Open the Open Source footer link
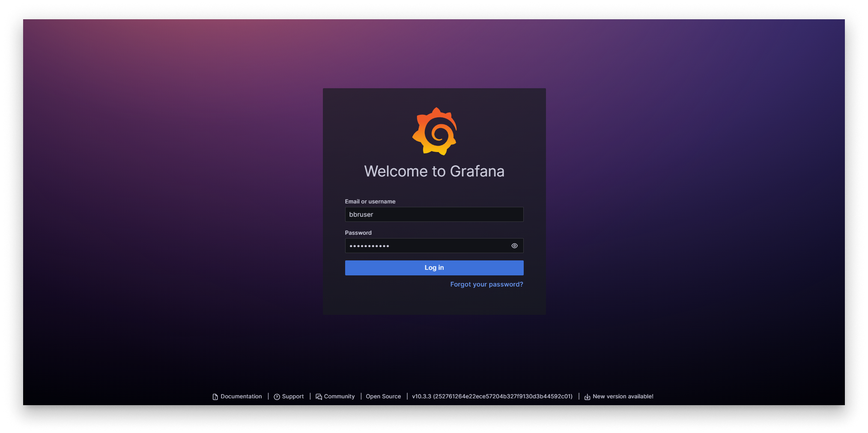The image size is (868, 433). [383, 397]
